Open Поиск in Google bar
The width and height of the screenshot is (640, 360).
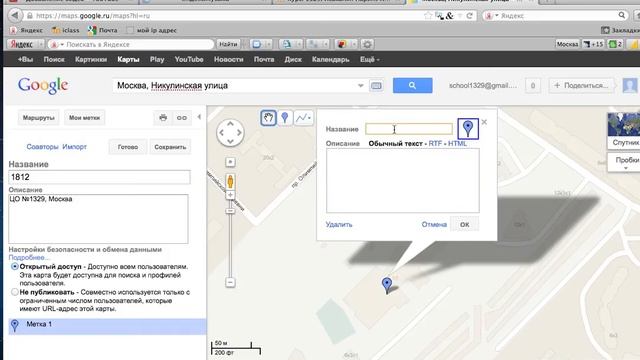tap(54, 59)
